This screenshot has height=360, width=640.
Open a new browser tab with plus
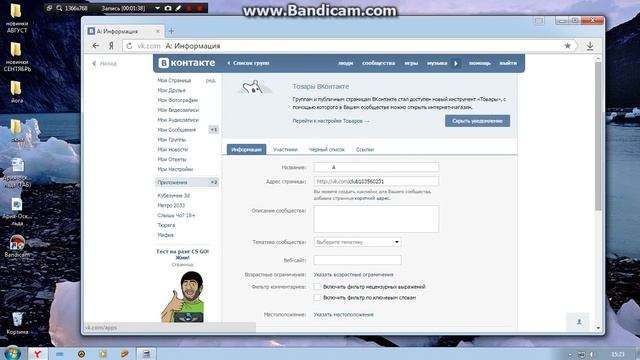pos(171,31)
